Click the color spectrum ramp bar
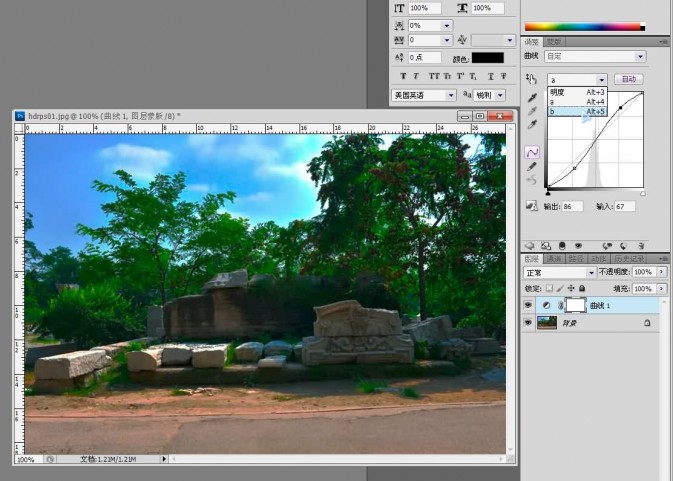673x481 pixels. pos(585,27)
